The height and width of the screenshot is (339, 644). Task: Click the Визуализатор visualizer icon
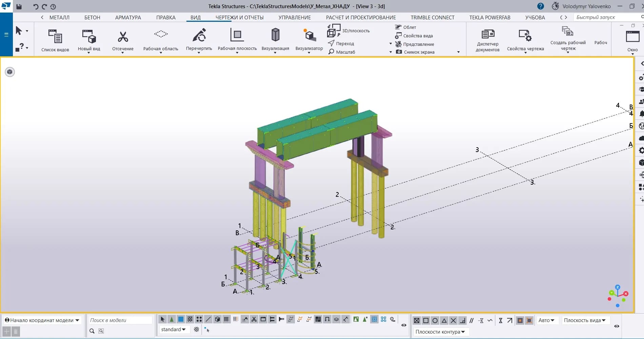(309, 36)
